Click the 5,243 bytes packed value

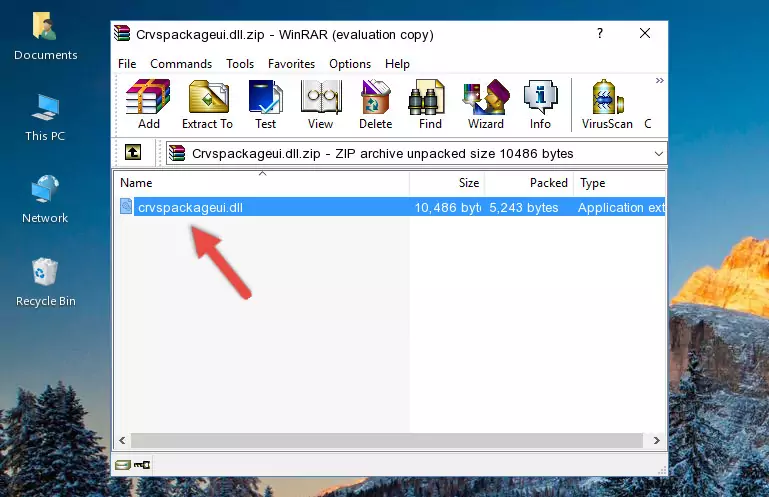(524, 208)
